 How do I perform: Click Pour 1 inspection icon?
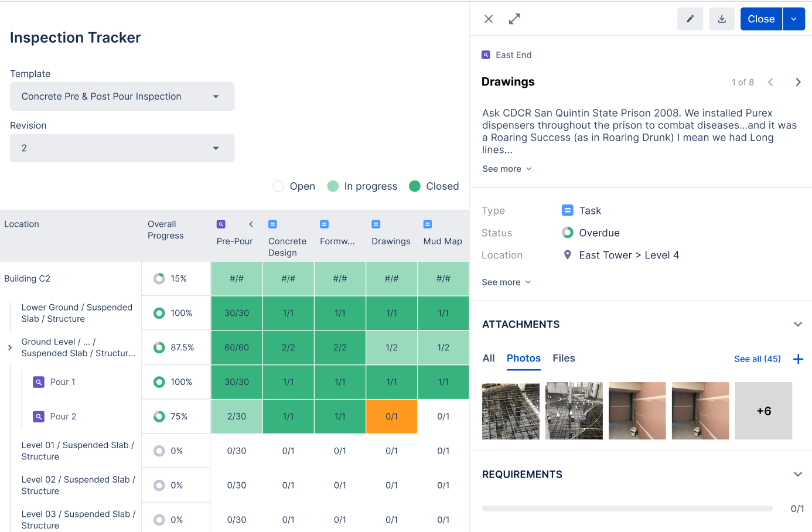39,382
